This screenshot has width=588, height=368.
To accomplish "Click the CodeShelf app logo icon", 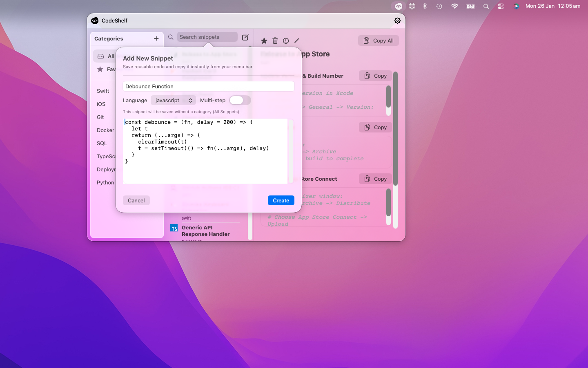I will click(x=94, y=20).
